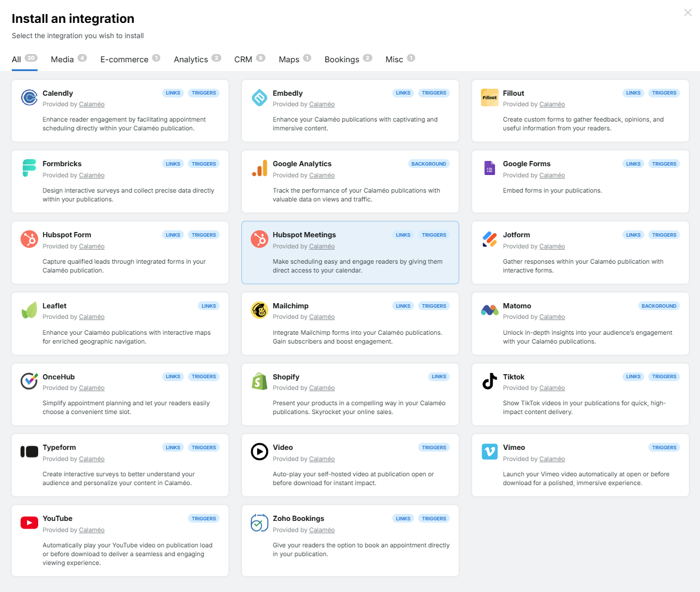Click the Hubspot Form TRIGGERS badge
Image resolution: width=700 pixels, height=592 pixels.
[204, 235]
